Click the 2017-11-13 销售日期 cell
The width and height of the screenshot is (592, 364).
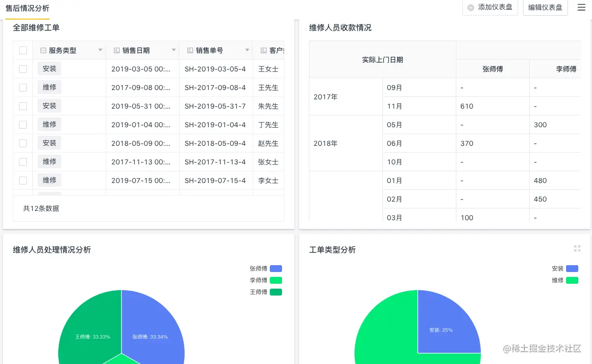pos(142,162)
